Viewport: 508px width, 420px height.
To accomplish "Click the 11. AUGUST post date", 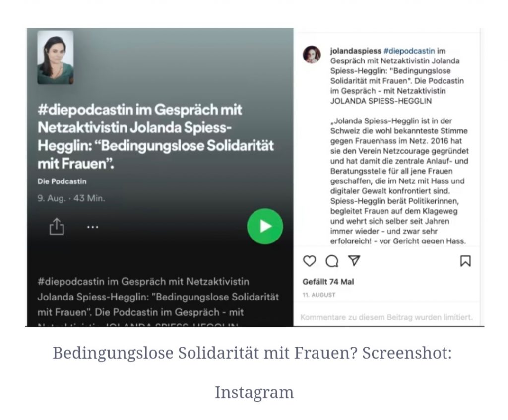I will (319, 295).
